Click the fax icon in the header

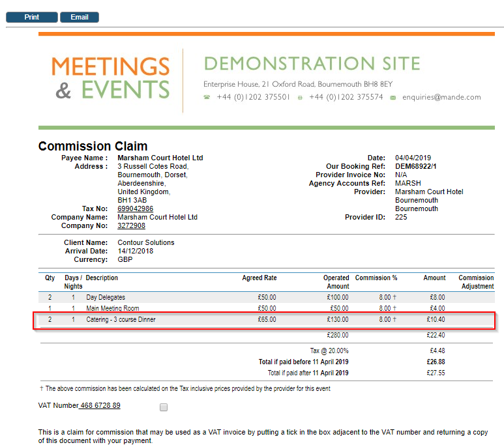(300, 98)
